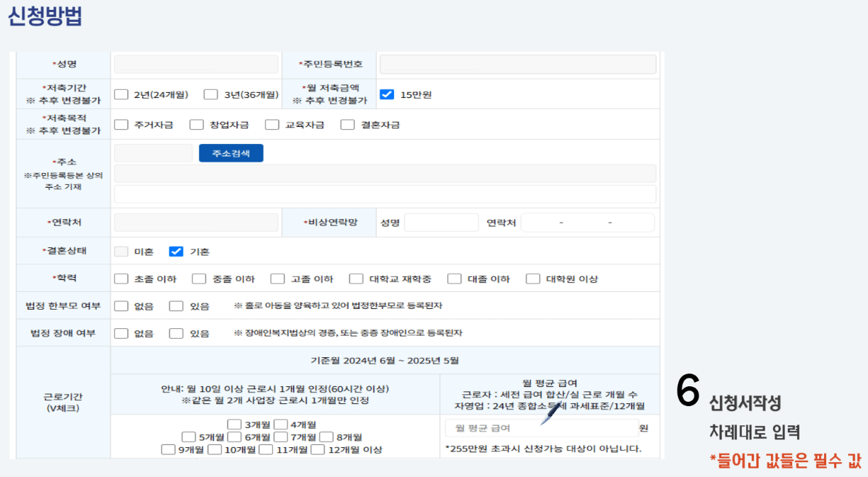Image resolution: width=868 pixels, height=477 pixels.
Task: Check 중졸 이하 education level
Action: [x=199, y=279]
